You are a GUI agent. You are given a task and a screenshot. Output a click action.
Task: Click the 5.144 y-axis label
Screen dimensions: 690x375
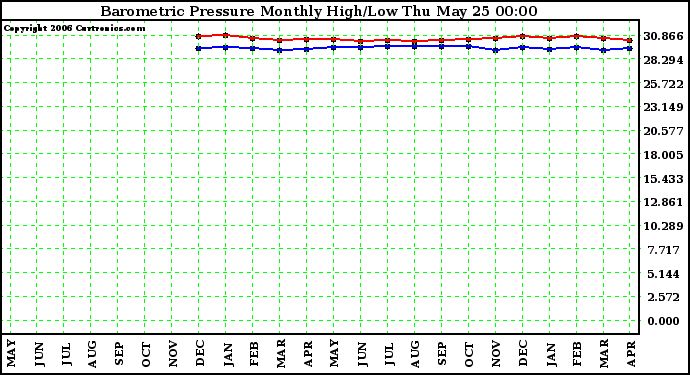[x=664, y=274]
